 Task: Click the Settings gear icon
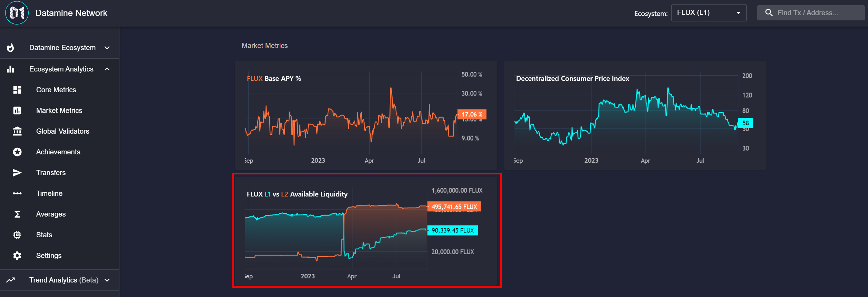[17, 256]
